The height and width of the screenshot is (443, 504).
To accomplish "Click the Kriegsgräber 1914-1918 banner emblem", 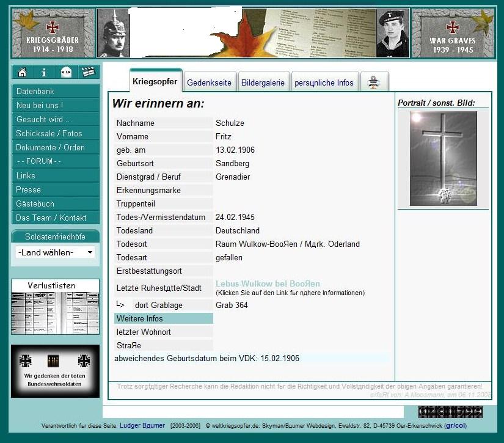I will (53, 34).
